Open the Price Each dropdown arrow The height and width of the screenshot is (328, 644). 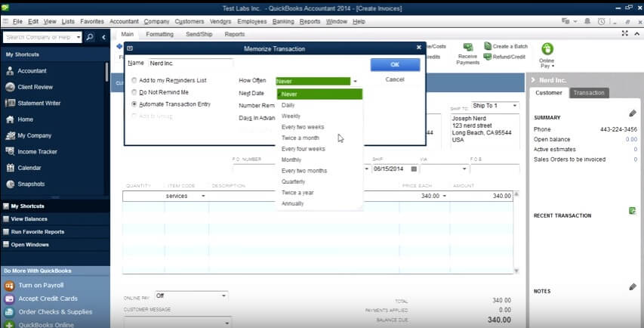click(x=444, y=196)
